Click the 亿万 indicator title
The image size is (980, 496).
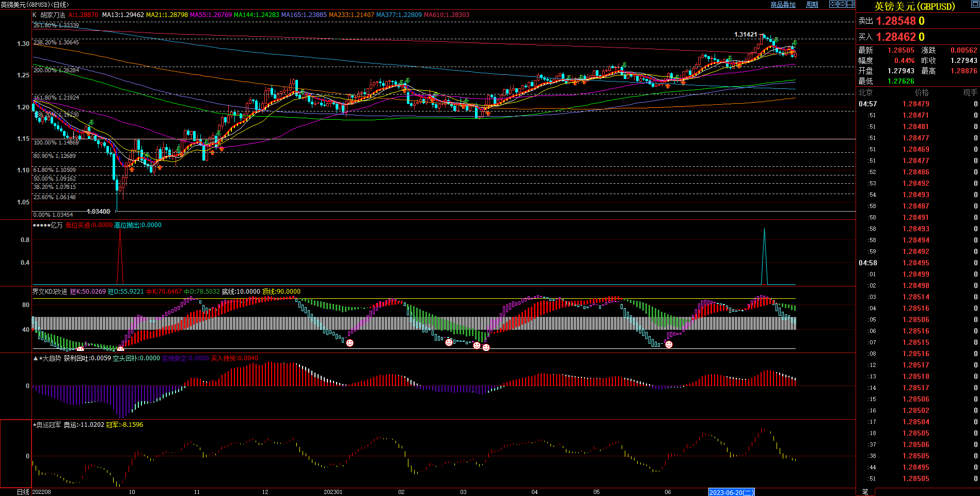point(56,225)
